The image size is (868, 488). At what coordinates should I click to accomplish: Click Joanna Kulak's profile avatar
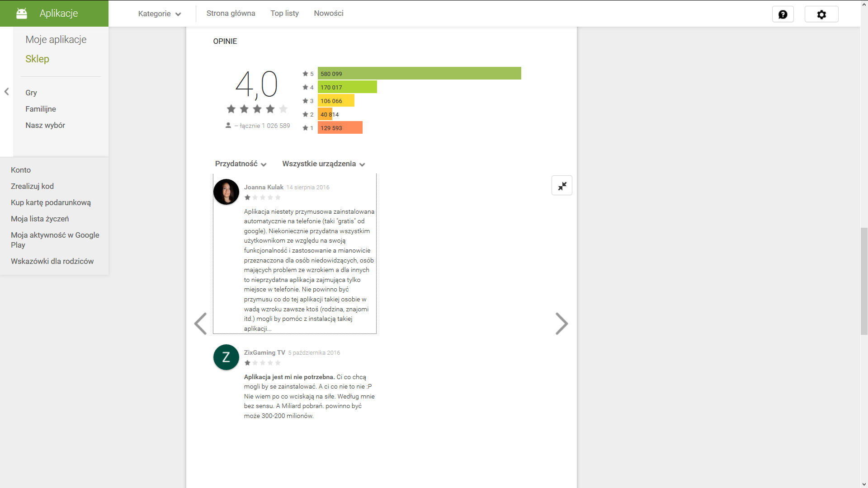(226, 192)
